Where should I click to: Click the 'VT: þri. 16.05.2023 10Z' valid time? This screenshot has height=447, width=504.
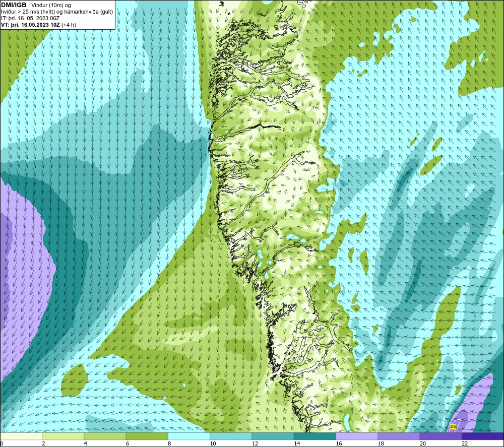(30, 25)
